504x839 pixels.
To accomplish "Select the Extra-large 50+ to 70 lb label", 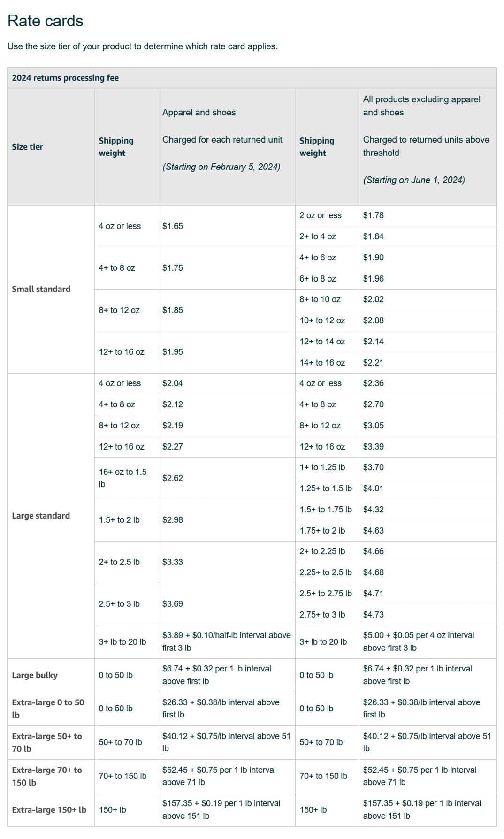I will [x=47, y=742].
